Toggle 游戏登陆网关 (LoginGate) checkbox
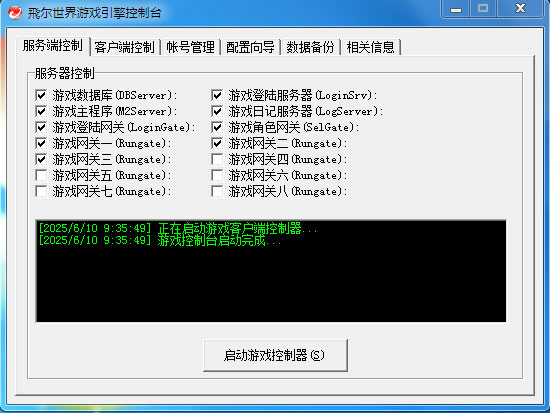Screen dimensions: 550x413 point(41,127)
